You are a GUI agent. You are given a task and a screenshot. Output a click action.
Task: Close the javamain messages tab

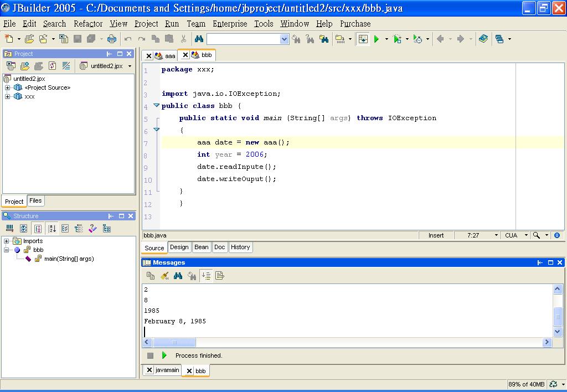(x=149, y=370)
